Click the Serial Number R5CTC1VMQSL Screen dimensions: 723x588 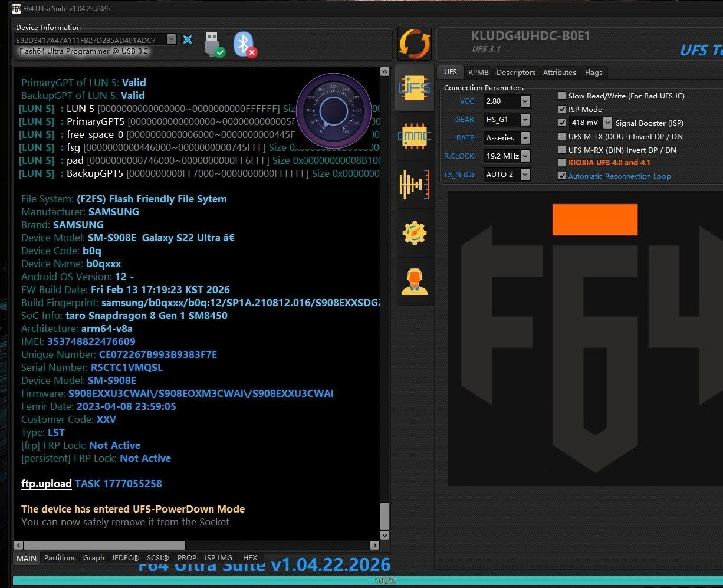pyautogui.click(x=127, y=367)
